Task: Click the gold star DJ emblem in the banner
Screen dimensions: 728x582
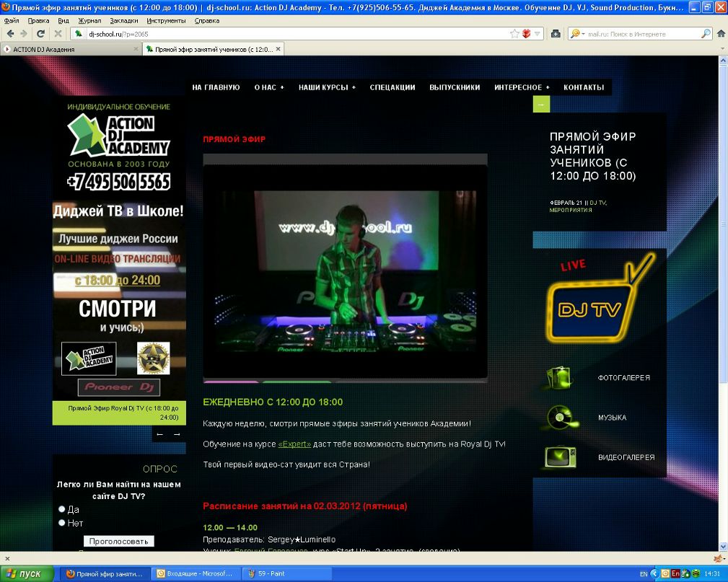Action: (x=153, y=358)
